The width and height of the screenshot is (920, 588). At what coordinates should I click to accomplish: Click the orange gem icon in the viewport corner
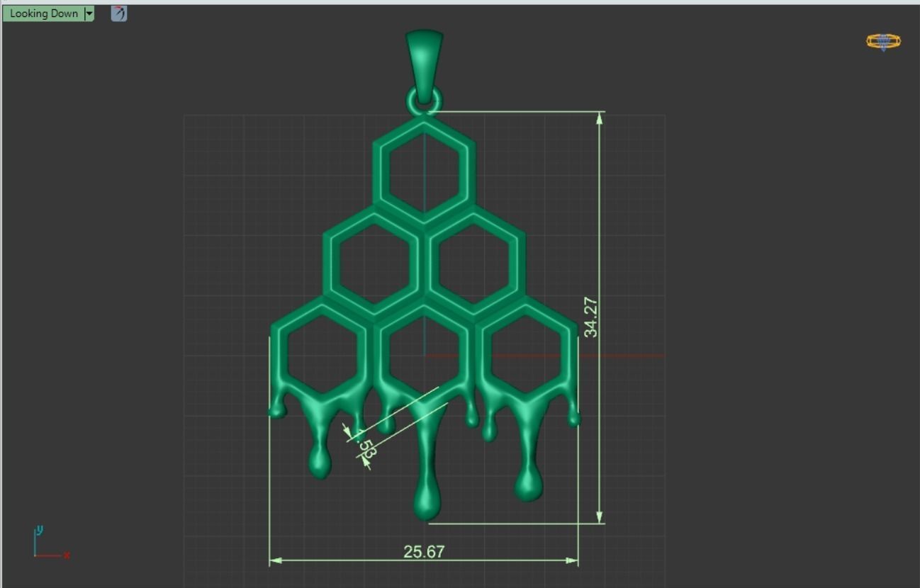point(883,42)
